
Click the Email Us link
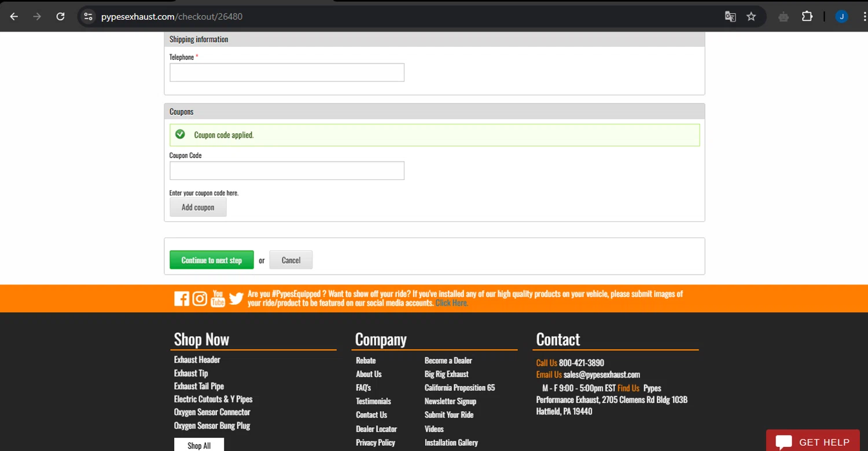(x=549, y=375)
